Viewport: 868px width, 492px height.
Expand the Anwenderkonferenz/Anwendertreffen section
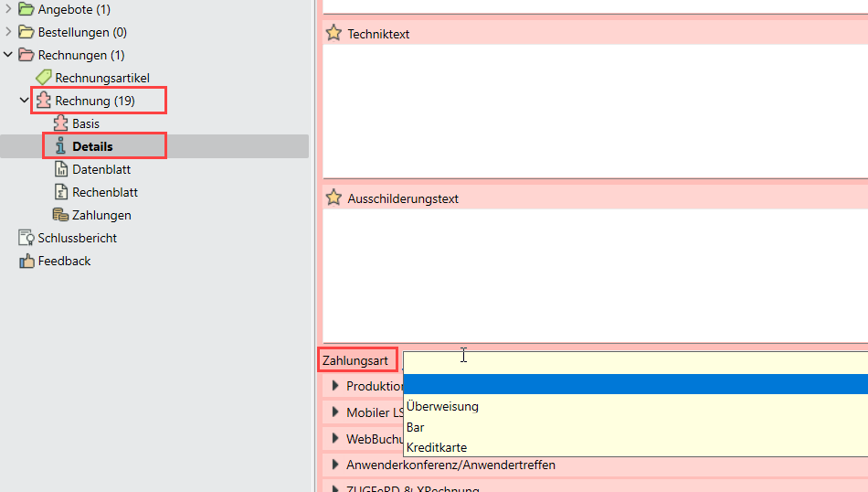coord(335,465)
